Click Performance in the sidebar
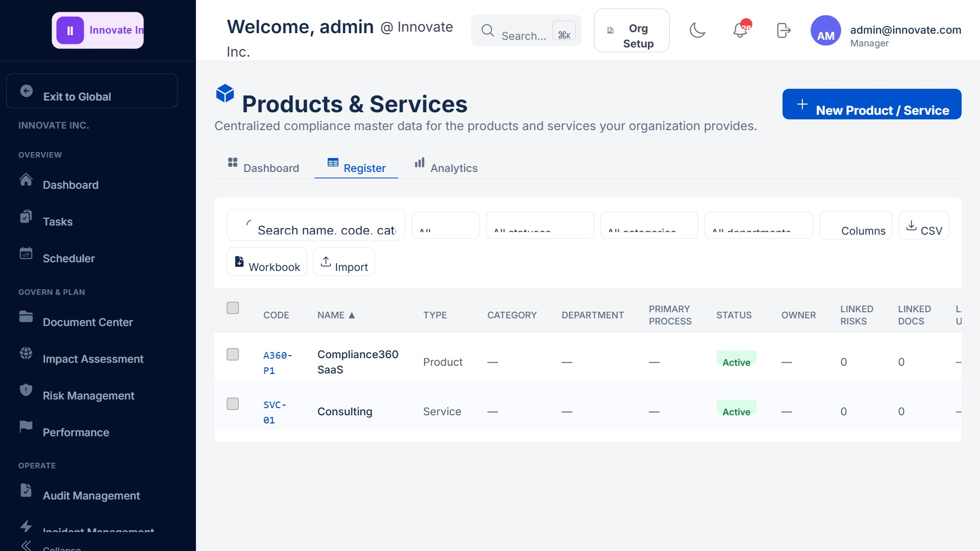Viewport: 980px width, 551px height. point(76,432)
